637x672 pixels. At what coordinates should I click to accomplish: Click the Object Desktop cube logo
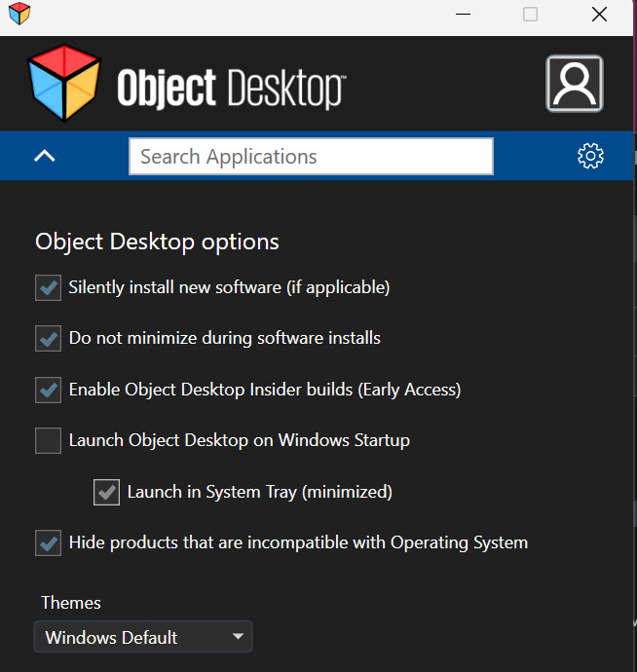64,83
